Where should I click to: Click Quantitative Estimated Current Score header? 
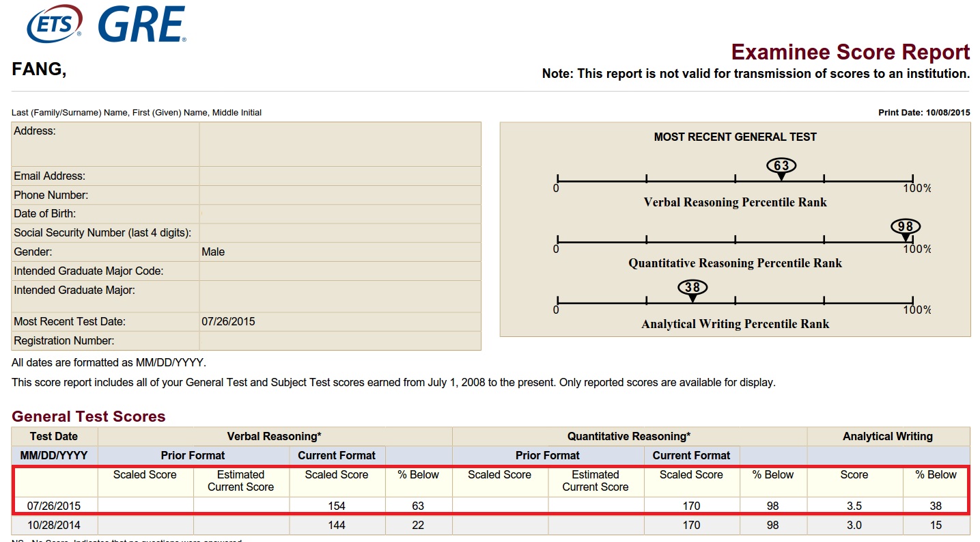tap(596, 480)
